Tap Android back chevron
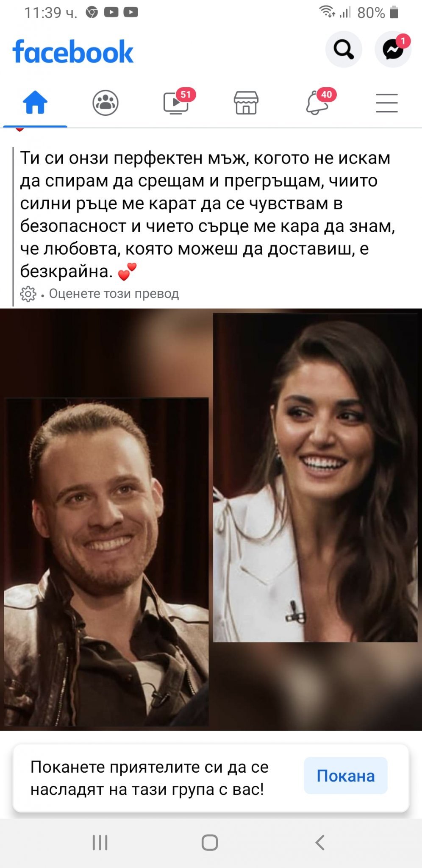The image size is (422, 868). 320,843
